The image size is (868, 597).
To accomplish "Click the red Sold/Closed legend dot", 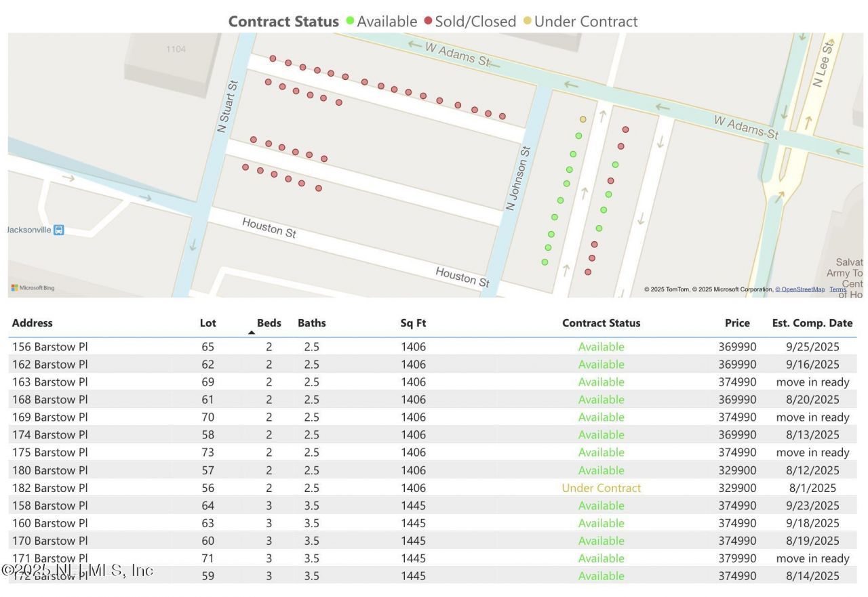I will pos(428,21).
